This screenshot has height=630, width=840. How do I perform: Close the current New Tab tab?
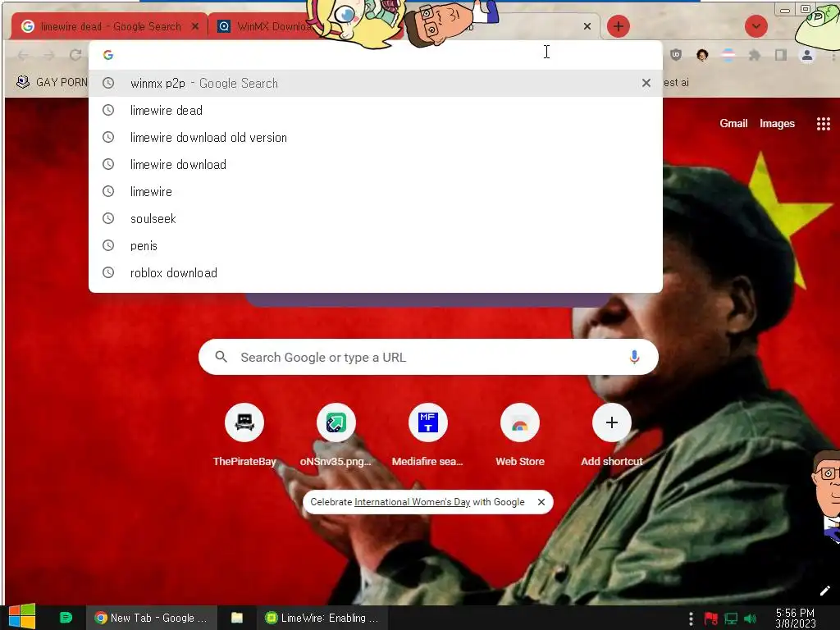[587, 26]
